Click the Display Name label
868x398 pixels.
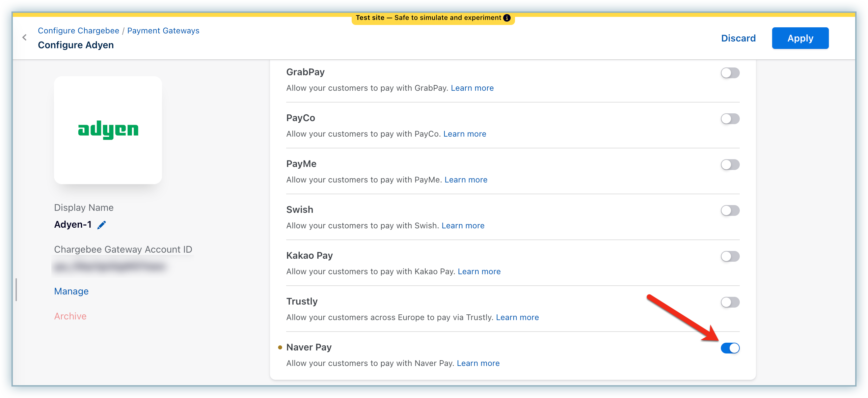coord(84,208)
